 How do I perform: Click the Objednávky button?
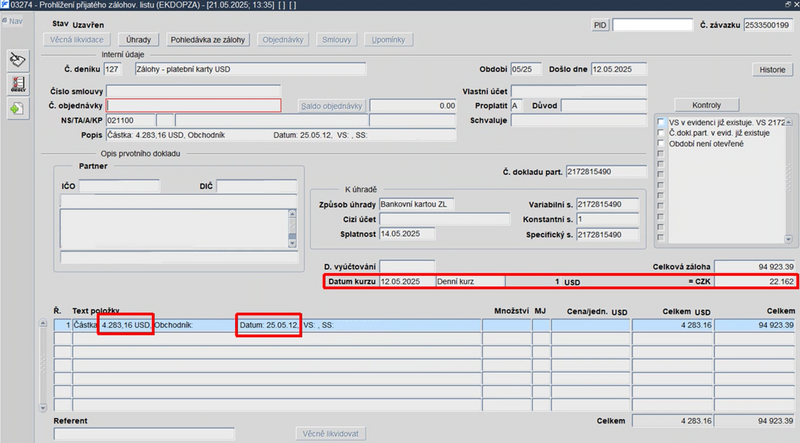click(283, 40)
